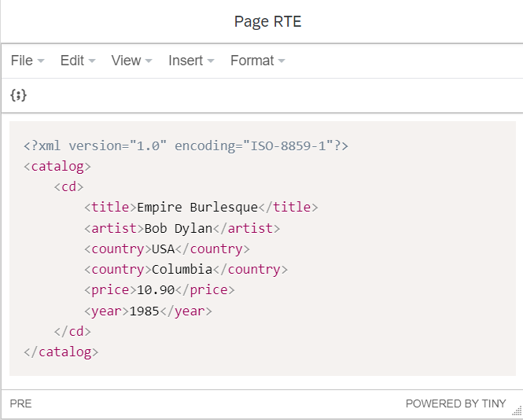This screenshot has height=420, width=523.
Task: Expand the Edit menu
Action: [78, 61]
